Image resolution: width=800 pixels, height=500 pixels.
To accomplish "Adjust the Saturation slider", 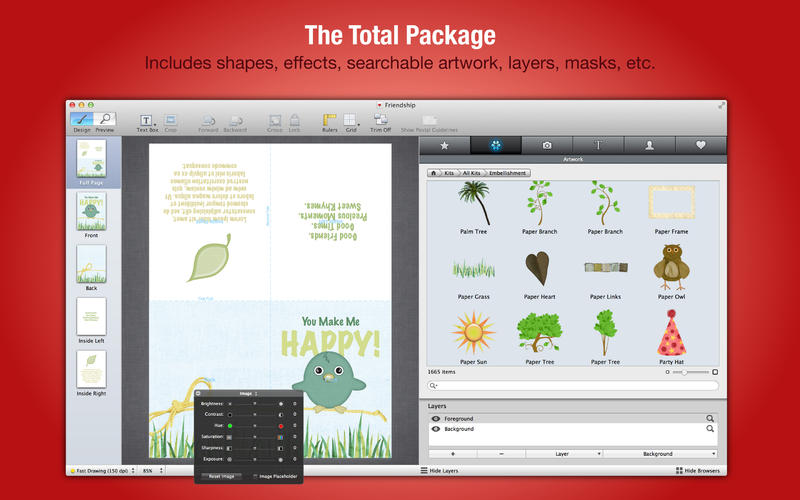I will tap(255, 437).
